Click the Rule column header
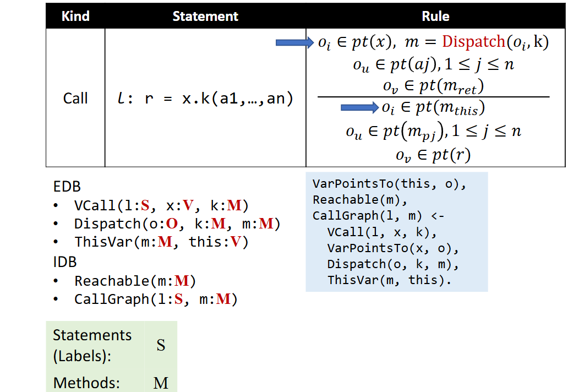The width and height of the screenshot is (568, 392). coord(435,16)
